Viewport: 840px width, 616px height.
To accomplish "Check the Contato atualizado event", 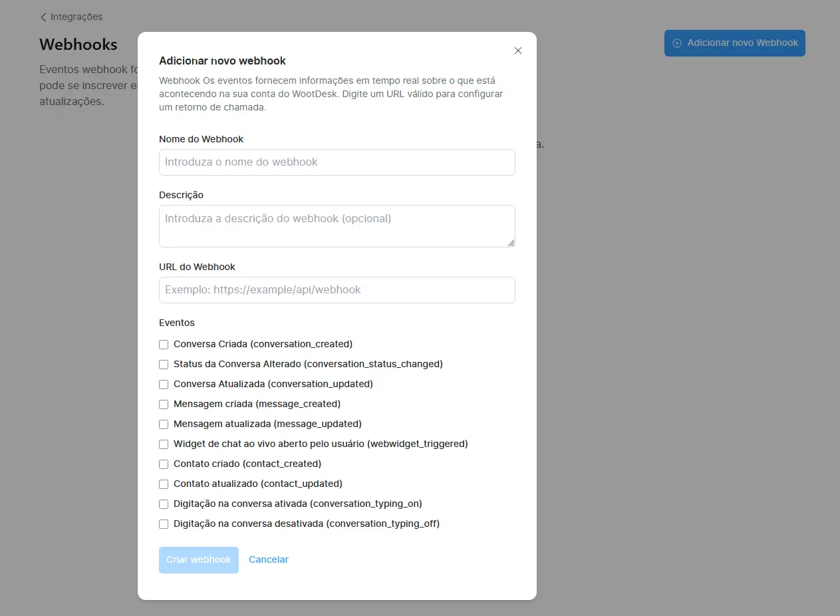I will click(164, 484).
